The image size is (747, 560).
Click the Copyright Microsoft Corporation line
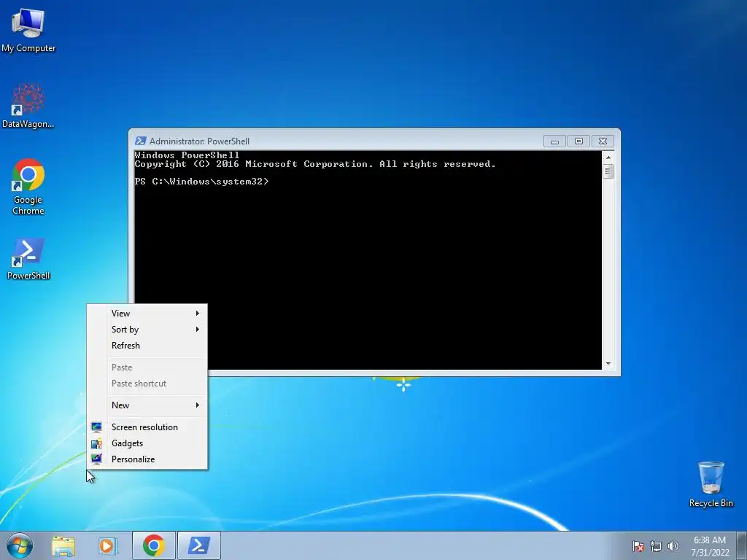click(315, 164)
